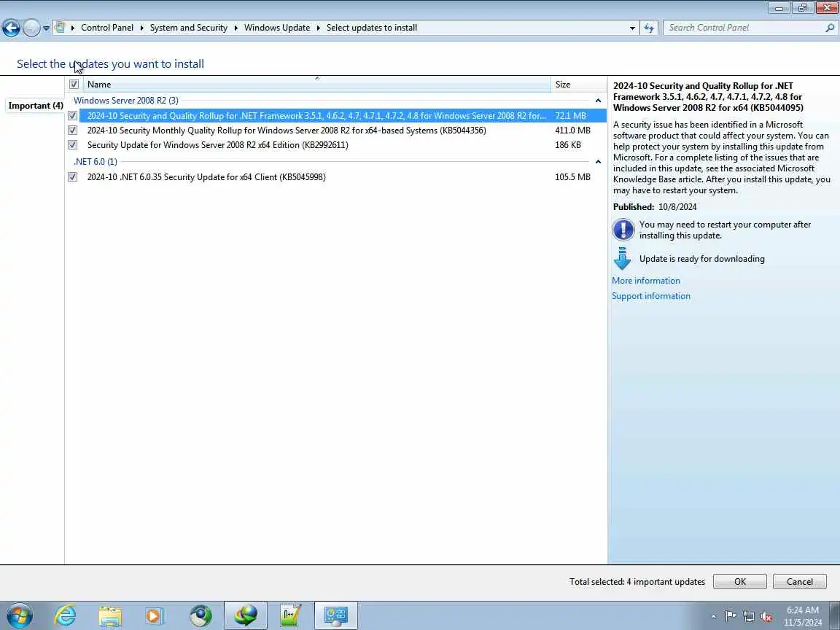Toggle the select-all checkbox in the Name header
The height and width of the screenshot is (630, 840).
pyautogui.click(x=74, y=84)
